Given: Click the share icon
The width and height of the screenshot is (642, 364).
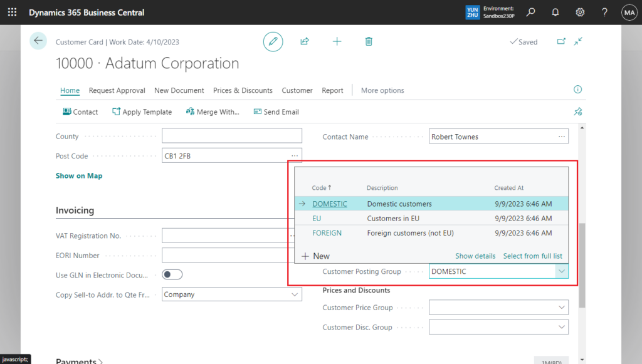Looking at the screenshot, I should pyautogui.click(x=305, y=41).
